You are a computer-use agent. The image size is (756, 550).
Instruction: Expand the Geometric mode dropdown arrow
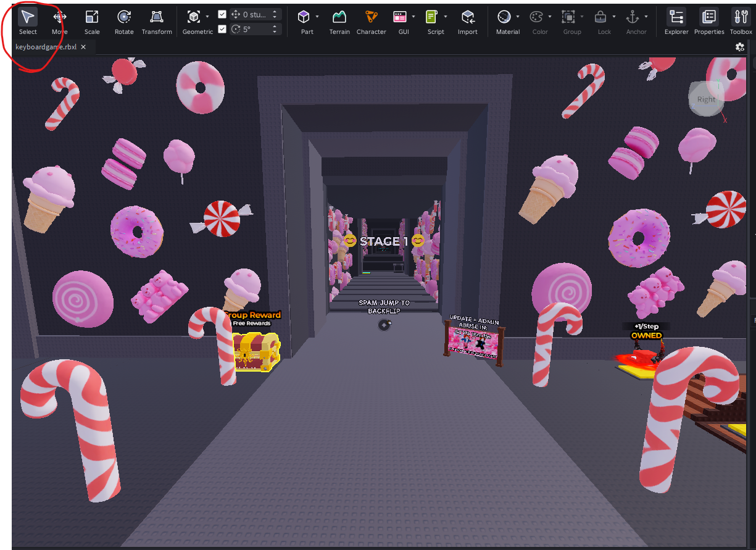point(207,17)
